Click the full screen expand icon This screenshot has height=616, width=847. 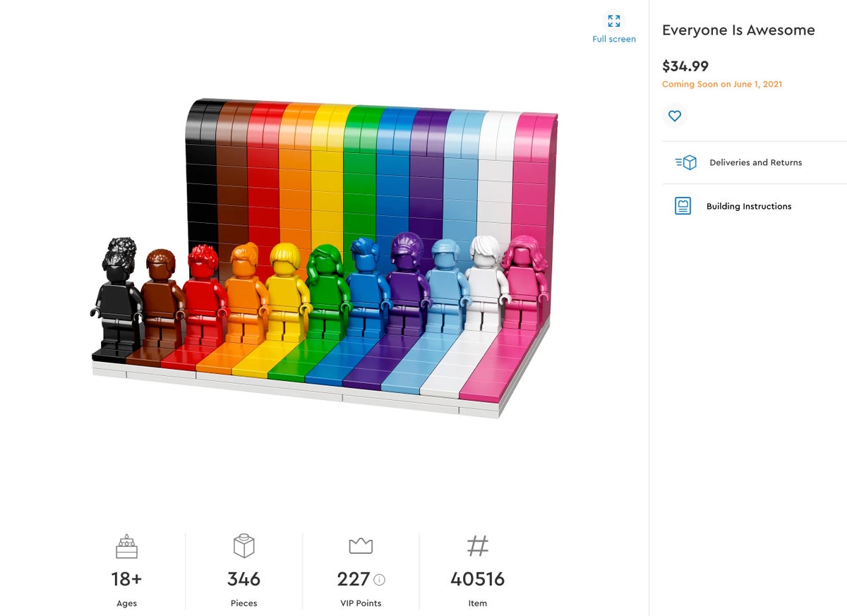(x=613, y=20)
